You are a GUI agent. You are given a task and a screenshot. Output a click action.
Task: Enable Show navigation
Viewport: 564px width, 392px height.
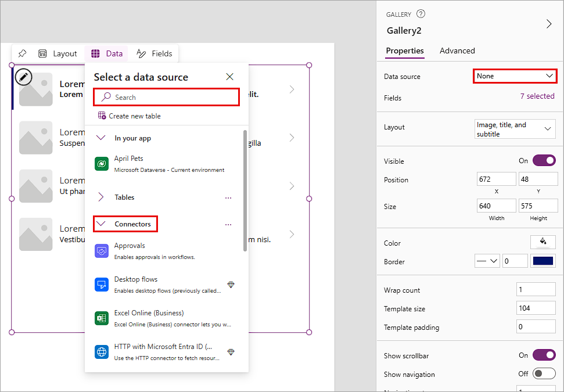(544, 373)
